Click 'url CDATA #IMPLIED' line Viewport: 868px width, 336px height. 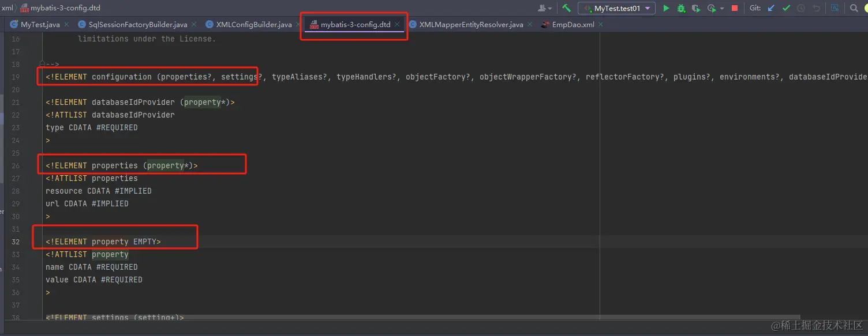tap(87, 203)
